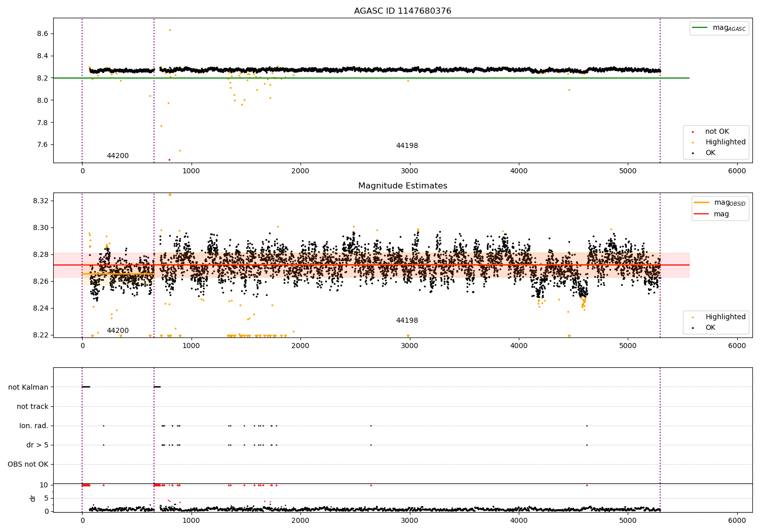760x532 pixels.
Task: Click the 'Magnitude Estimates' subplot title
Action: (402, 186)
